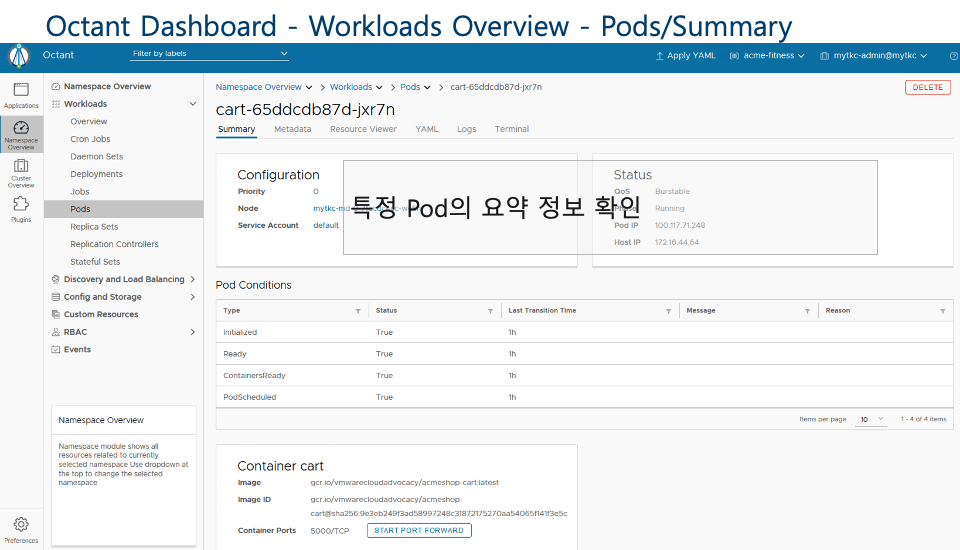The width and height of the screenshot is (960, 550).
Task: Click the PodScheduled condition row
Action: [x=585, y=397]
